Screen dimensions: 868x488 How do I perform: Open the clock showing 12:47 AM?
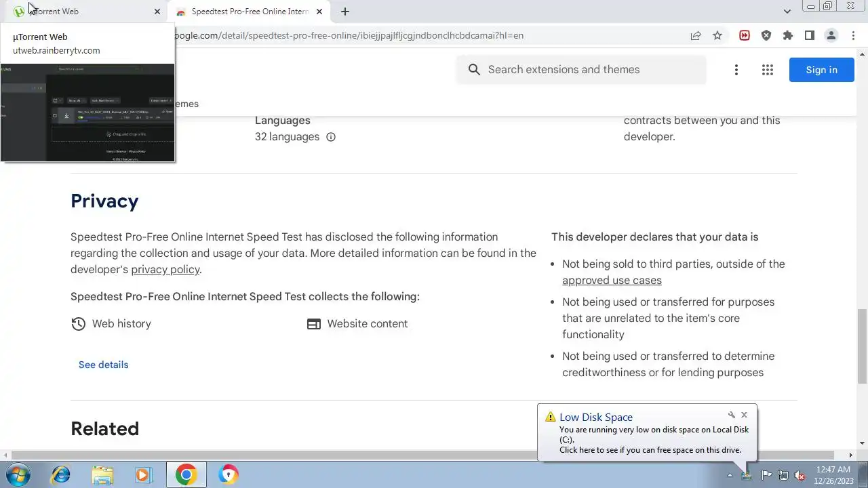coord(833,475)
